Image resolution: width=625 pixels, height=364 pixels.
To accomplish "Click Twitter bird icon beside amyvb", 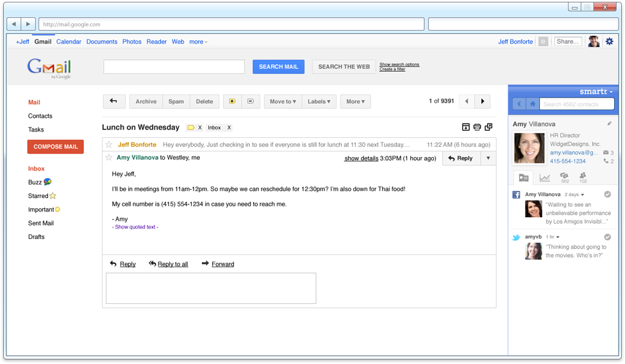I will (516, 237).
